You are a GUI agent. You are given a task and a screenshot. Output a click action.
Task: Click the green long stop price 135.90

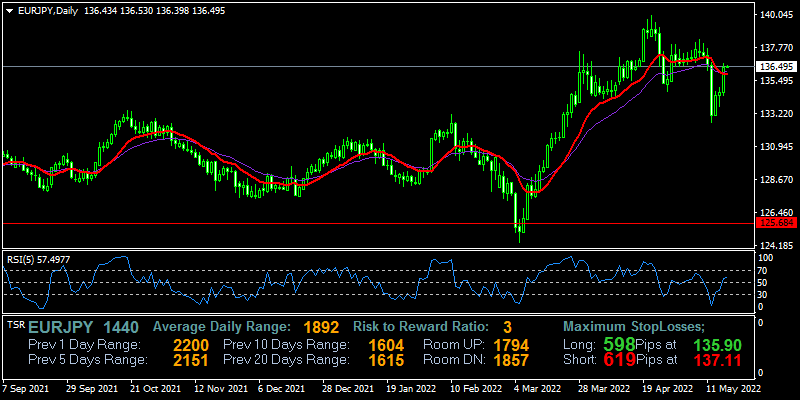719,344
